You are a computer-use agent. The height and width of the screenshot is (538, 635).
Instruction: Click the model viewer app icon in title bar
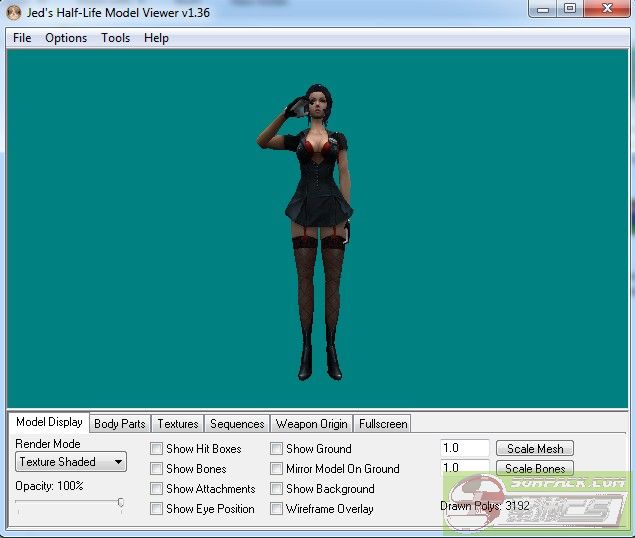point(14,13)
